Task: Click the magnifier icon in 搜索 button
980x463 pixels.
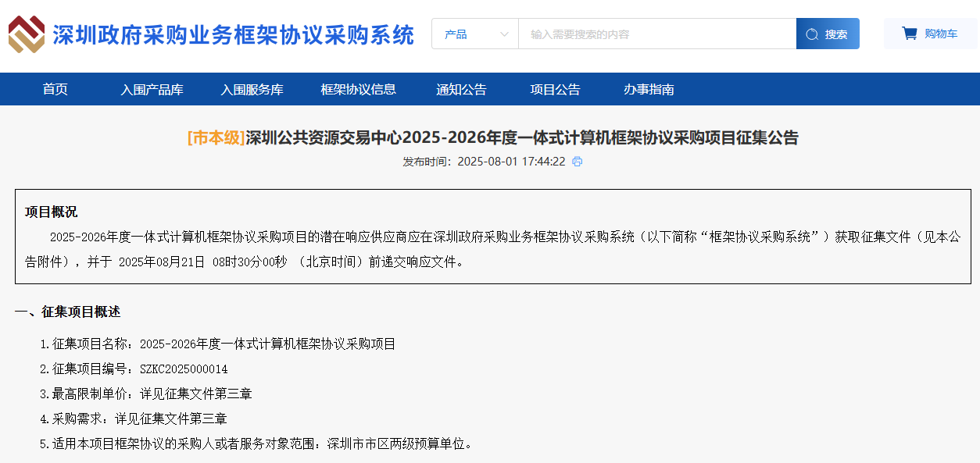Action: [811, 34]
